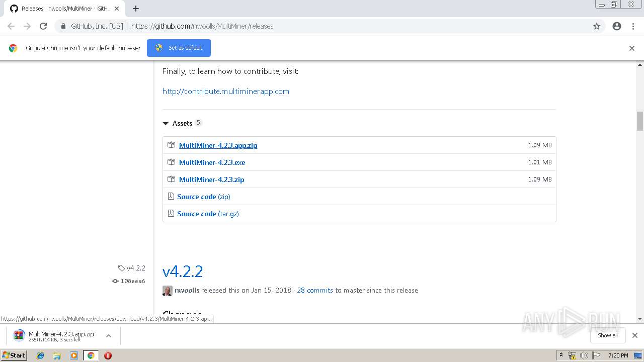This screenshot has height=362, width=644.
Task: Click file icon beside Source code (tar.gz)
Action: coord(171,214)
